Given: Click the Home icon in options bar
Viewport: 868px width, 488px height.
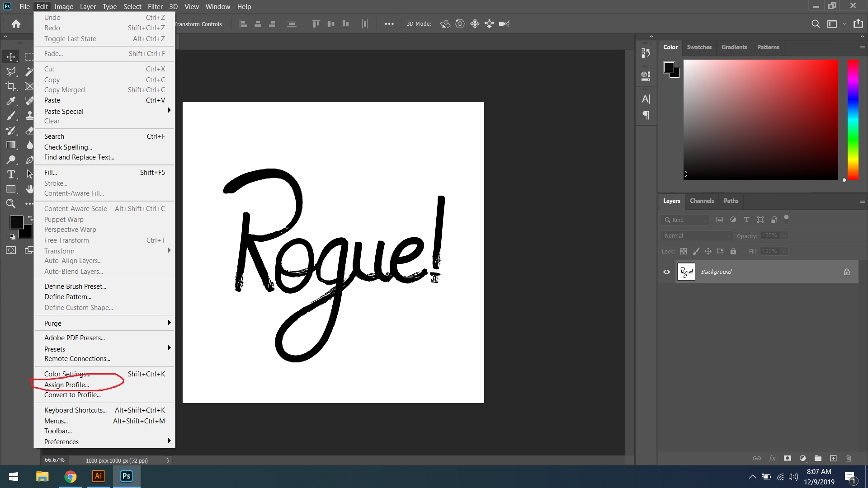Looking at the screenshot, I should click(16, 24).
